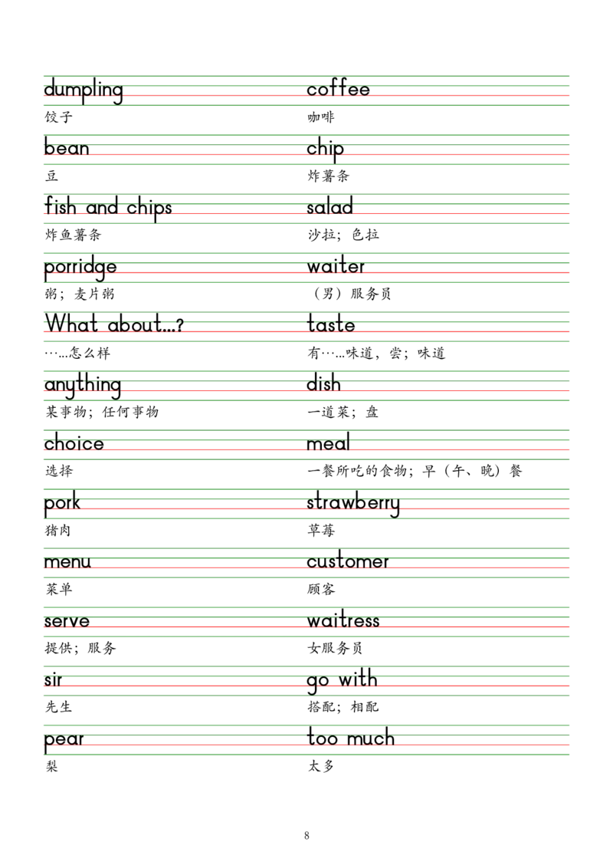Select the word 'meal'
Viewport: 613px width, 868px height.
coord(327,443)
